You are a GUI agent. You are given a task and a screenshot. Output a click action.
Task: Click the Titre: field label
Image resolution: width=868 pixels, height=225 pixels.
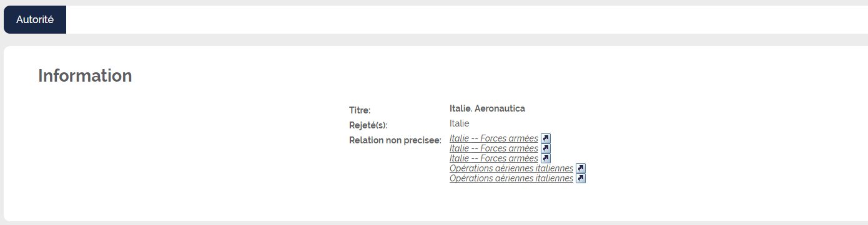tap(360, 110)
